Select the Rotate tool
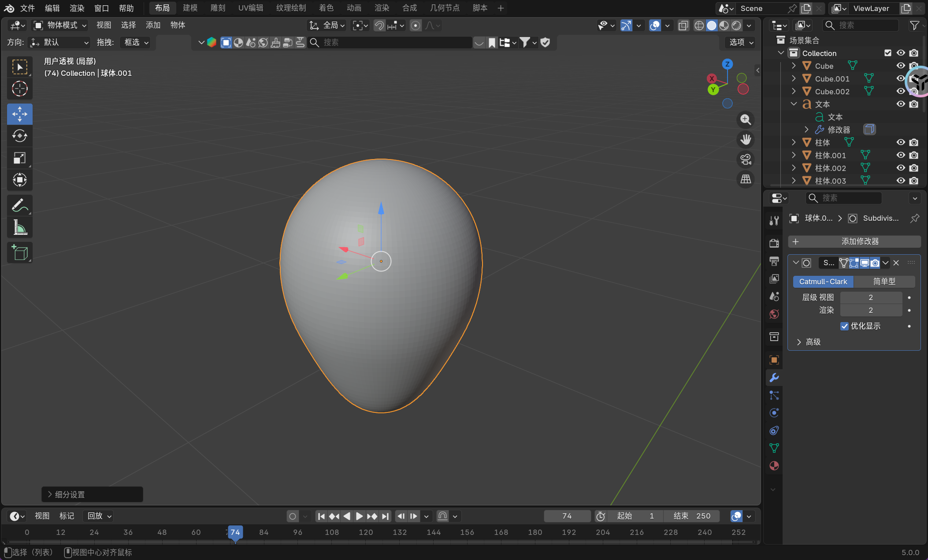The width and height of the screenshot is (928, 560). (20, 136)
